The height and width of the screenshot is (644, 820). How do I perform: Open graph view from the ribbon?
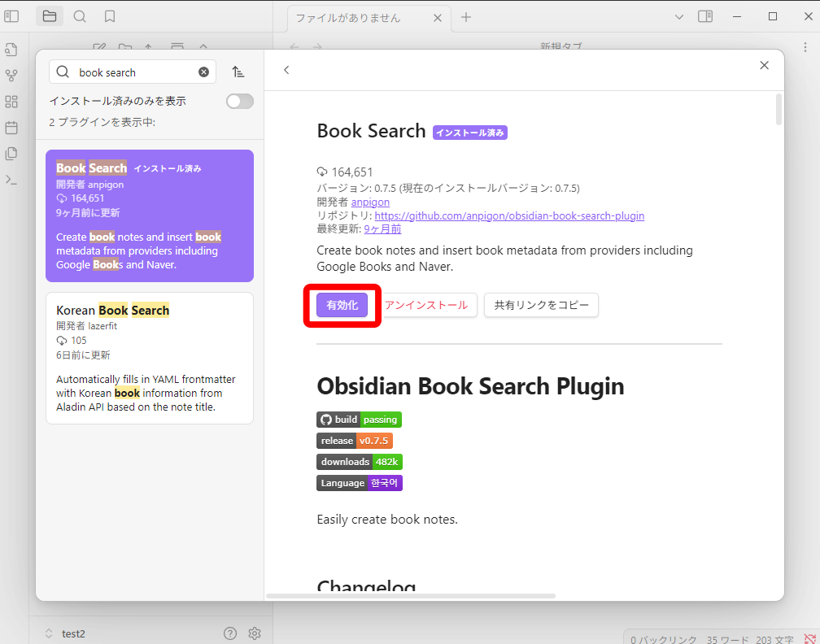click(x=11, y=76)
